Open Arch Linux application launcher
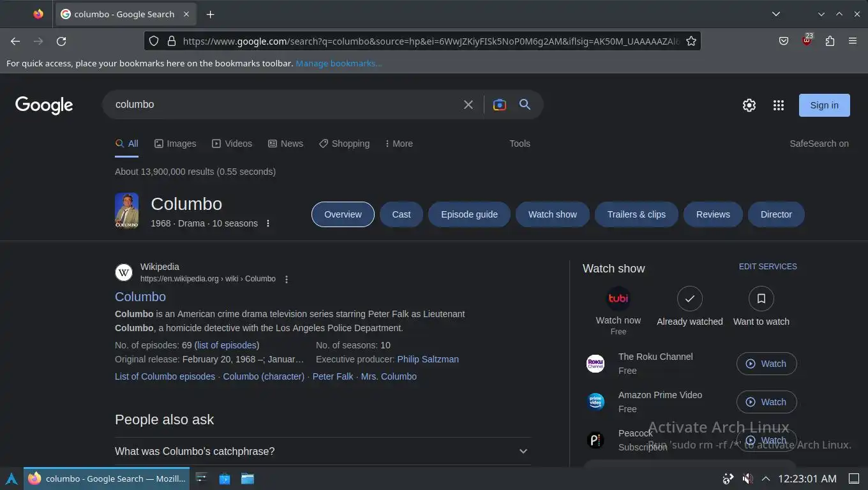 [11, 479]
